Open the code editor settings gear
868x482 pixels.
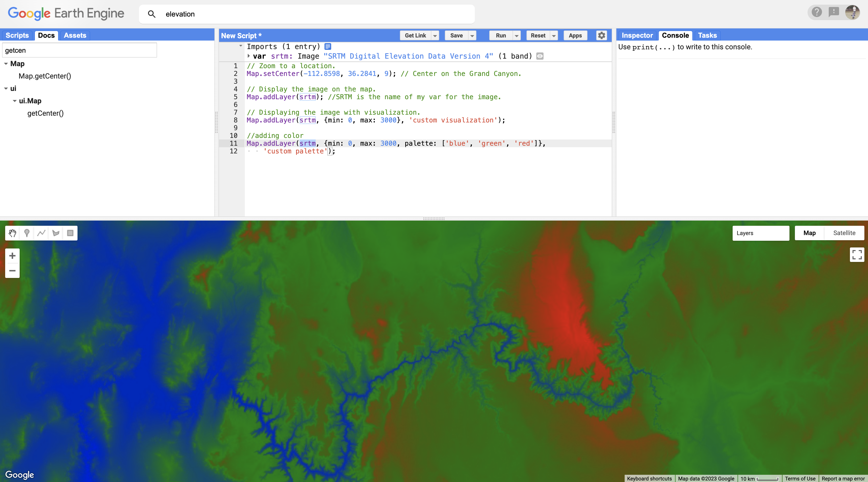click(601, 35)
